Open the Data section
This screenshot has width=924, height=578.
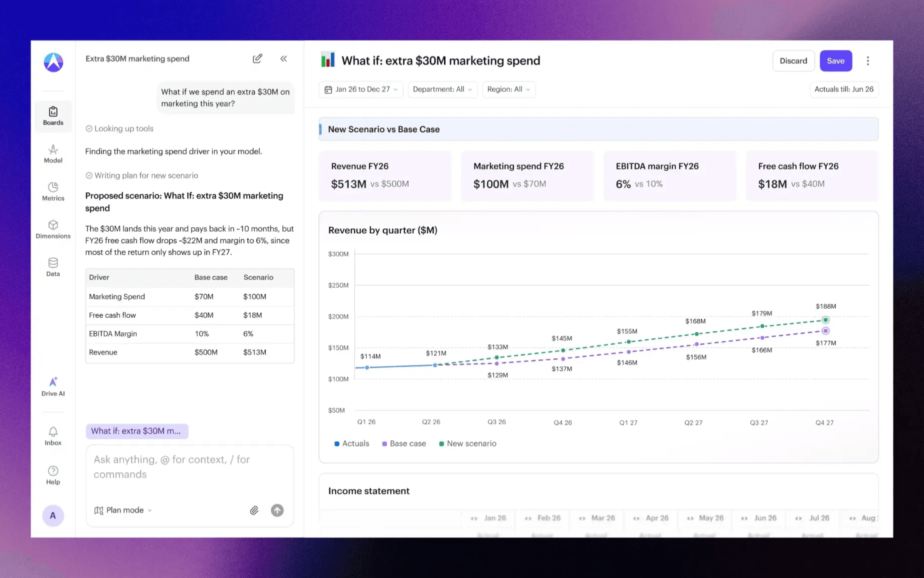click(53, 267)
